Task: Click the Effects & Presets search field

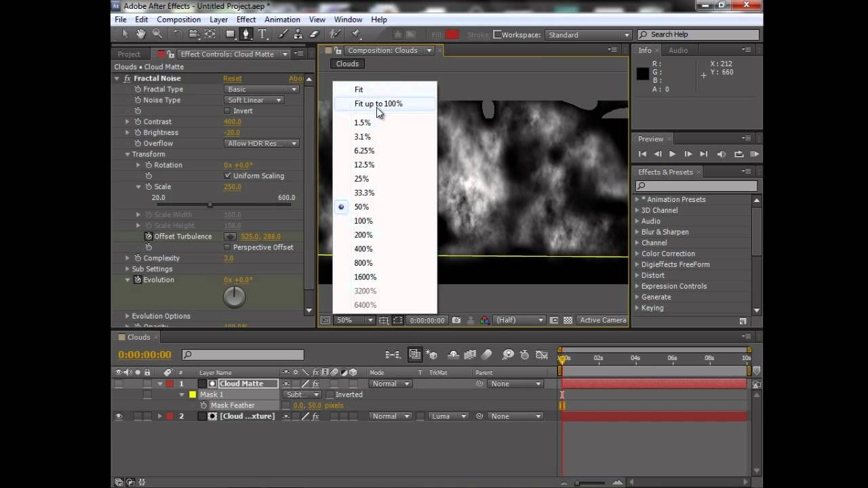Action: point(696,186)
